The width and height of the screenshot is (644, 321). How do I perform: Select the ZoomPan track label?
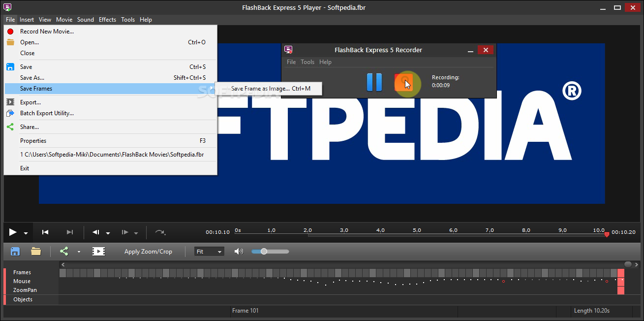25,290
